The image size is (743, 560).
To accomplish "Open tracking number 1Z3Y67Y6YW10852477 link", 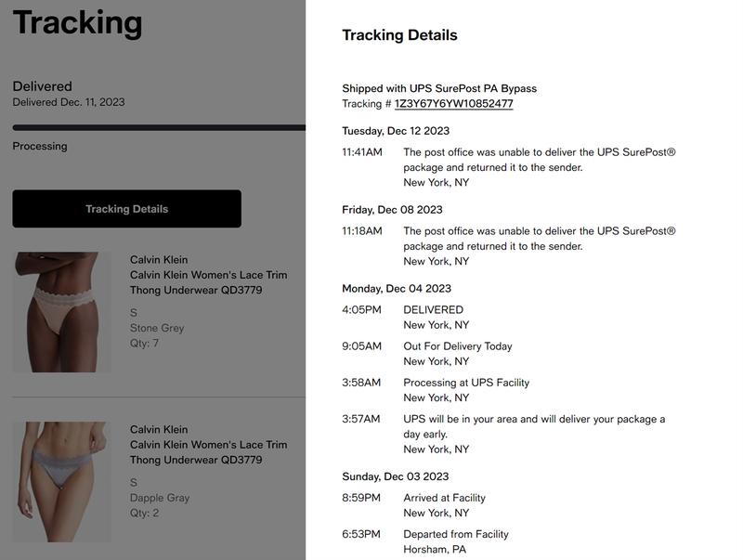I will click(453, 104).
